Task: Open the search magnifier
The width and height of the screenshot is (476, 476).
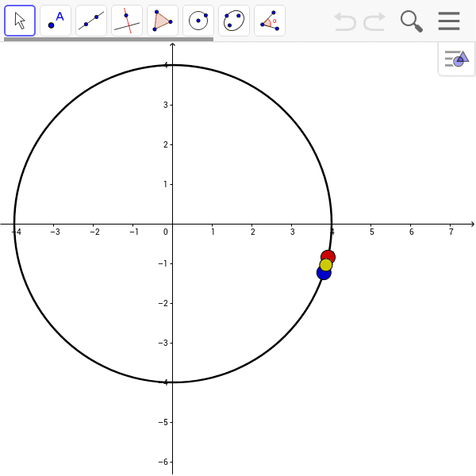Action: click(412, 21)
